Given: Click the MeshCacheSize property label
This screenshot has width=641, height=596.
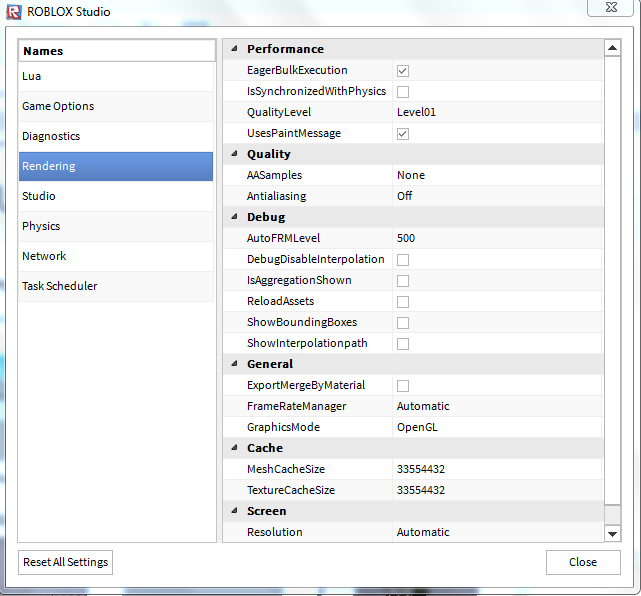Looking at the screenshot, I should [286, 469].
